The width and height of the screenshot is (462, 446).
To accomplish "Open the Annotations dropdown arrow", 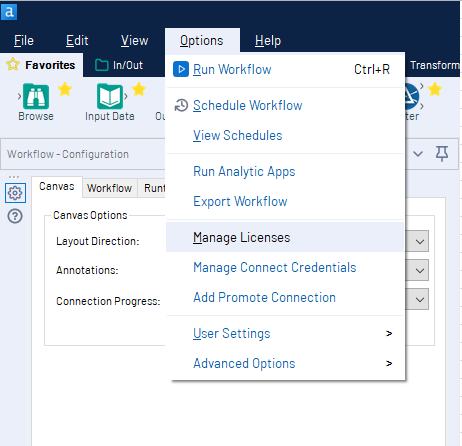I will click(420, 270).
